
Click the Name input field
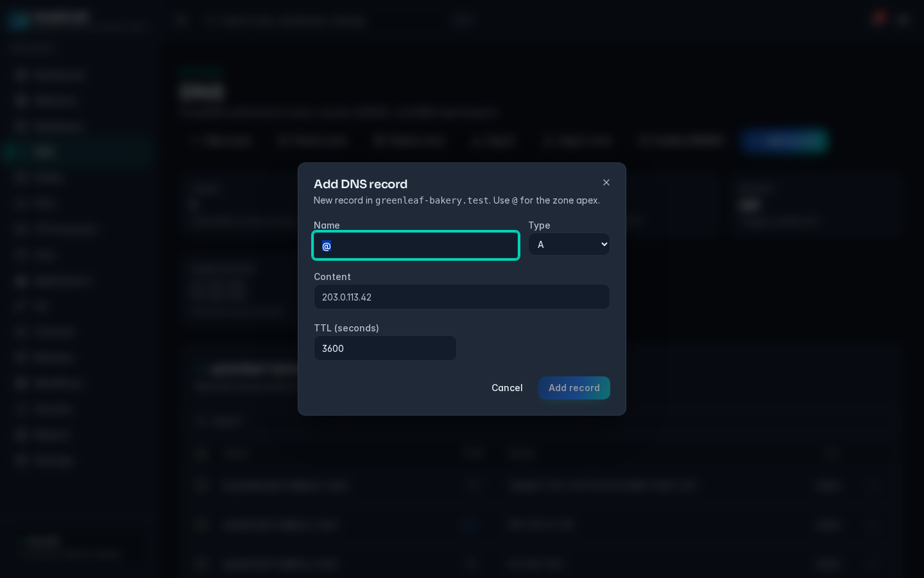click(x=416, y=245)
